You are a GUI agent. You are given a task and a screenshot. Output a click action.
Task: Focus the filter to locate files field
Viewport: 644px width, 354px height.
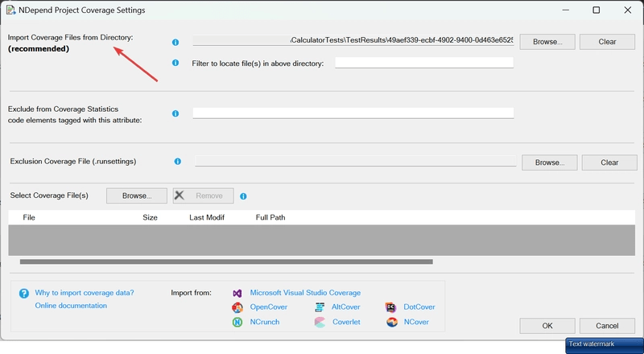pos(424,63)
